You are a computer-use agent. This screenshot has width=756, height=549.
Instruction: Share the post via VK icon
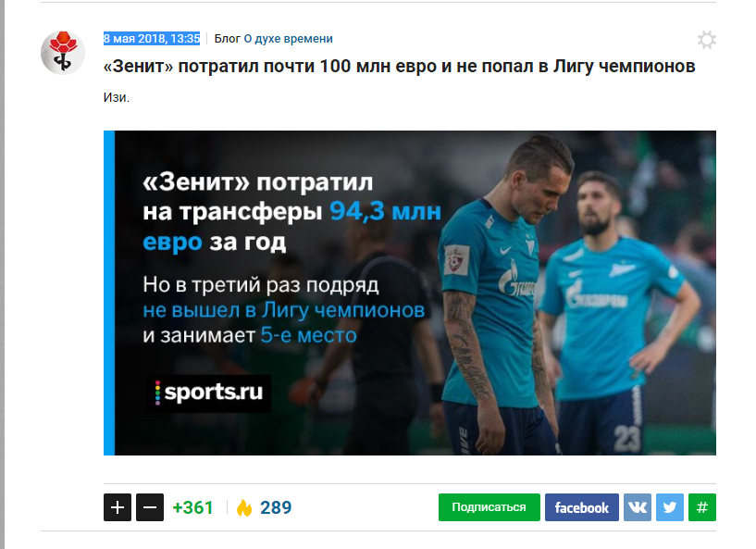tap(638, 507)
